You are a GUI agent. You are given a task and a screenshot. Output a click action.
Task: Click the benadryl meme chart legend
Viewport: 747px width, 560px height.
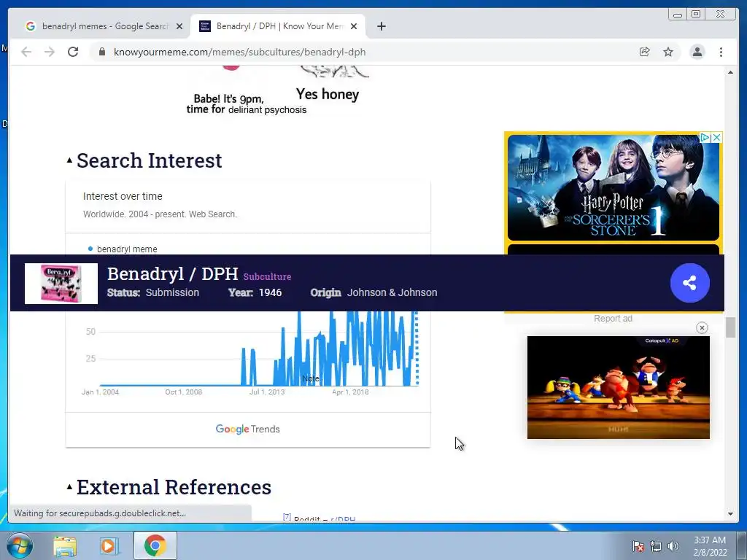pyautogui.click(x=123, y=249)
